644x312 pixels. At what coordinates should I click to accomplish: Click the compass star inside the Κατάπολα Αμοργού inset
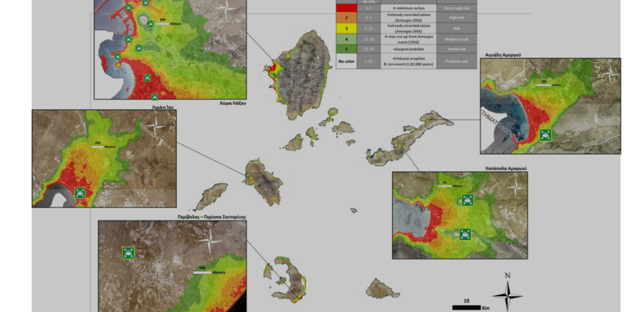[516, 187]
